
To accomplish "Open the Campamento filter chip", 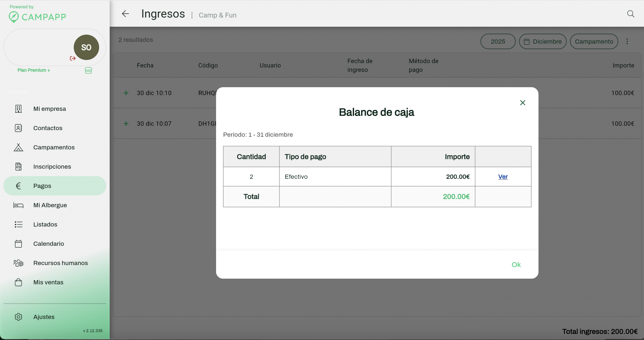I will point(594,41).
